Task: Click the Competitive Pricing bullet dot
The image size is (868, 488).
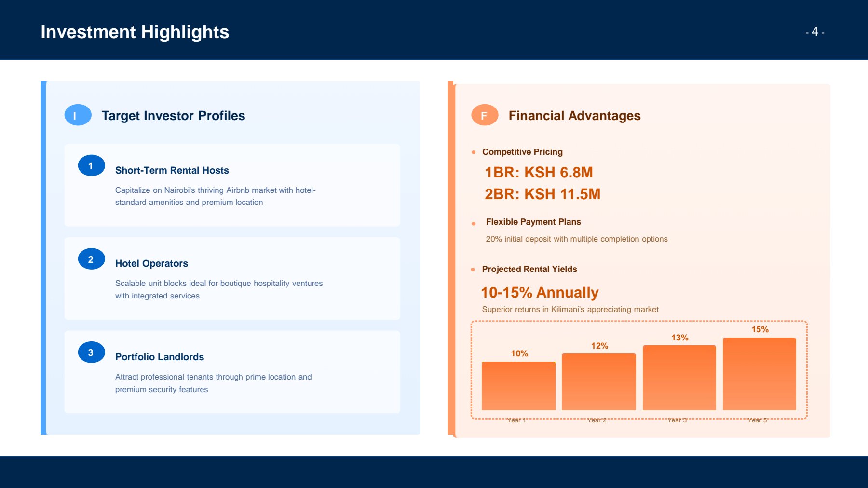Action: (x=474, y=152)
